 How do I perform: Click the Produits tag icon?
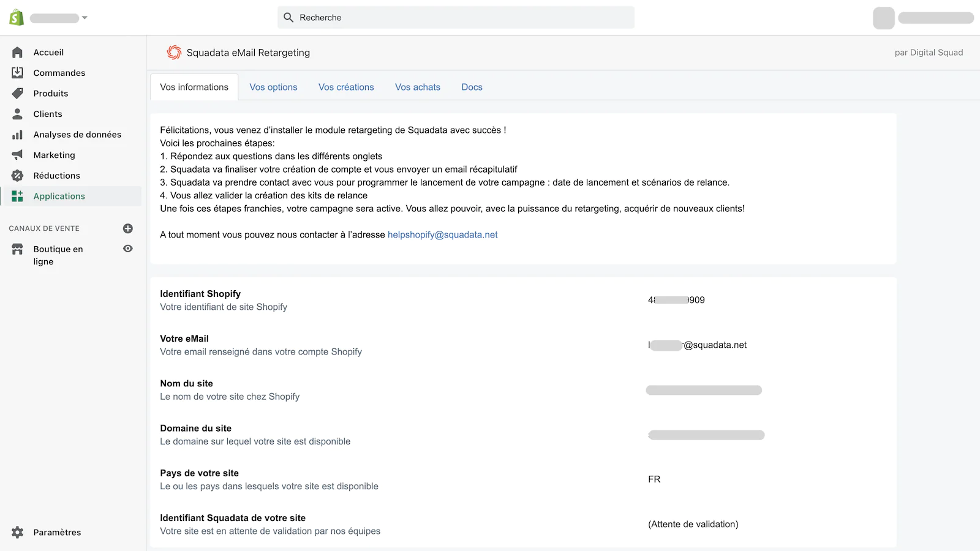[17, 94]
